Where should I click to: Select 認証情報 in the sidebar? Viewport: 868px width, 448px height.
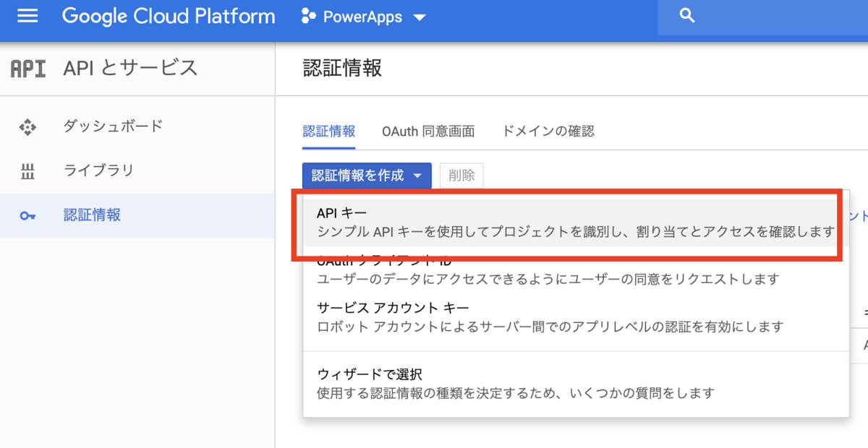click(137, 215)
